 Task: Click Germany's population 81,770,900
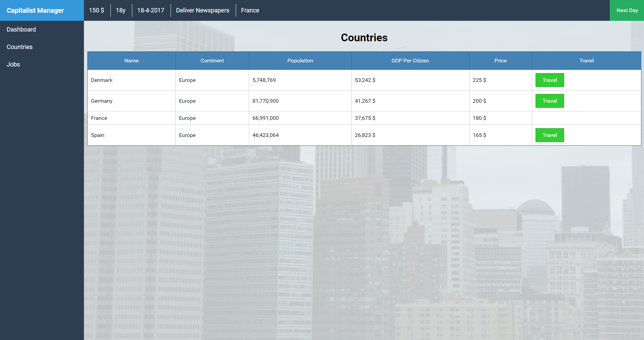266,101
